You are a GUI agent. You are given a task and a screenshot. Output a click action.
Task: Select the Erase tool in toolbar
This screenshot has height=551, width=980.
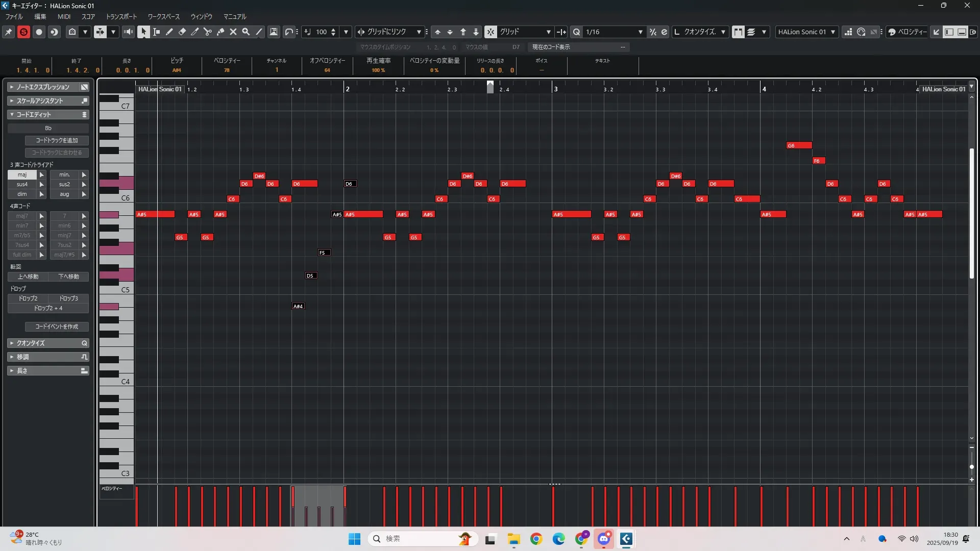tap(182, 32)
